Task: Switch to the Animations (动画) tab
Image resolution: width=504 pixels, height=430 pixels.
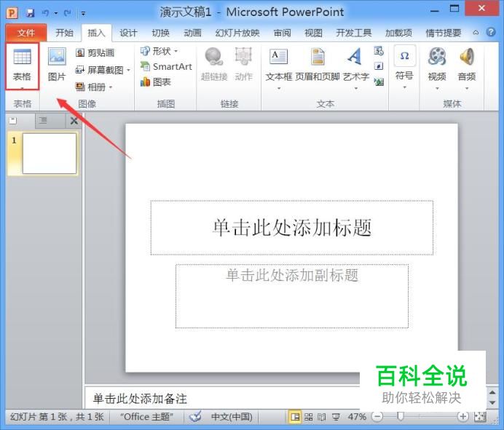Action: (192, 33)
